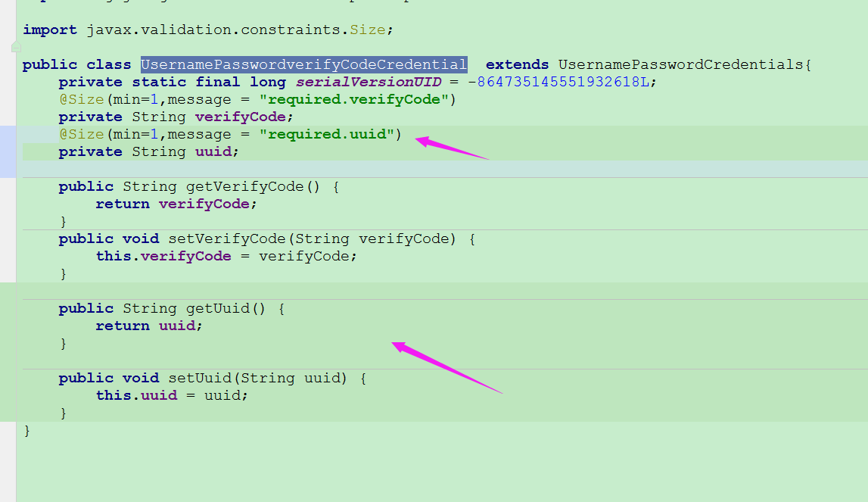Click verifyCode in 'private String verifyCode;'
Viewport: 868px width, 502px height.
coord(240,117)
